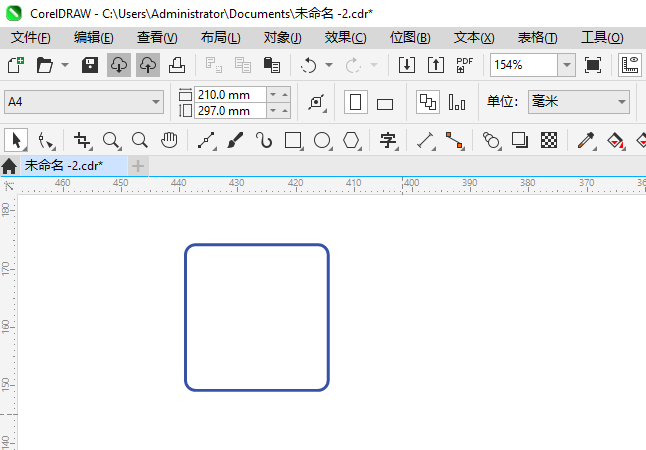The image size is (646, 450).
Task: Open the A4 page size dropdown
Action: (84, 102)
